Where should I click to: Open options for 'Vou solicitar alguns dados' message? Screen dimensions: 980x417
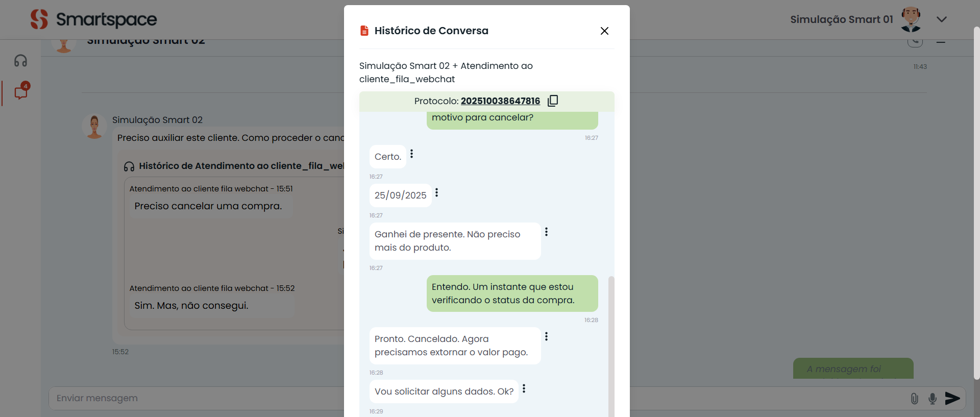pos(524,389)
